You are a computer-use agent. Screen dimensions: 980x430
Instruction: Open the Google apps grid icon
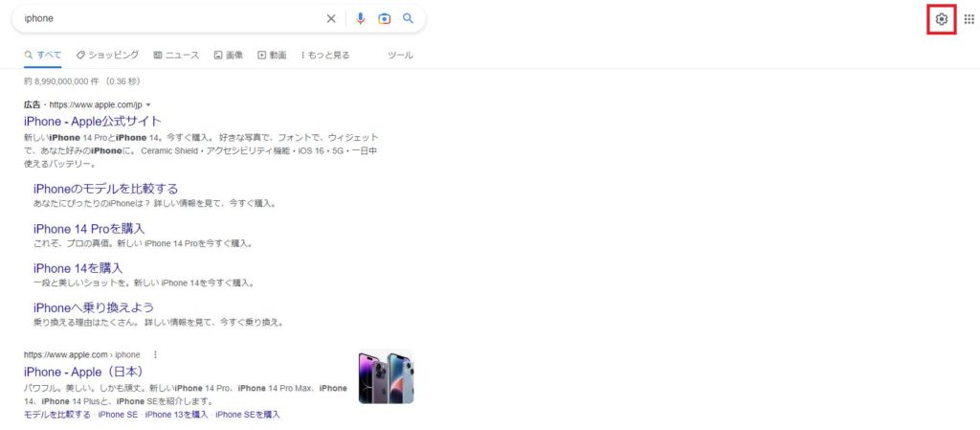tap(969, 19)
